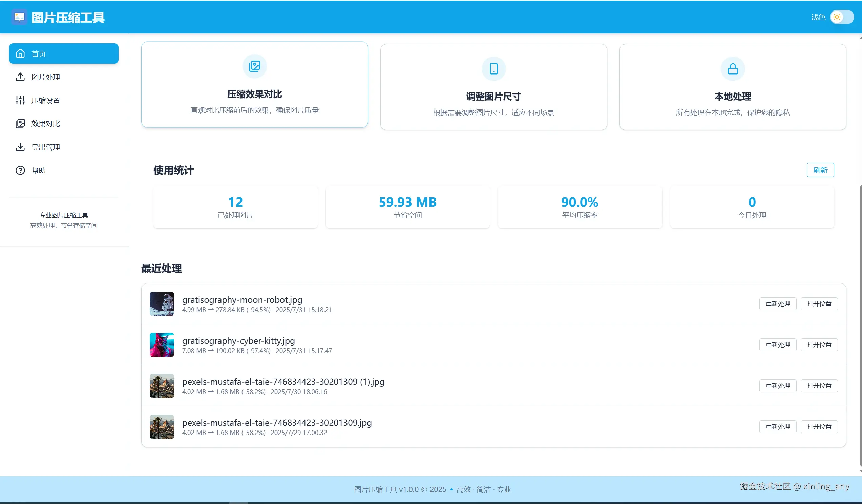862x504 pixels.
Task: Click the 压缩效果对比 card title
Action: [254, 94]
